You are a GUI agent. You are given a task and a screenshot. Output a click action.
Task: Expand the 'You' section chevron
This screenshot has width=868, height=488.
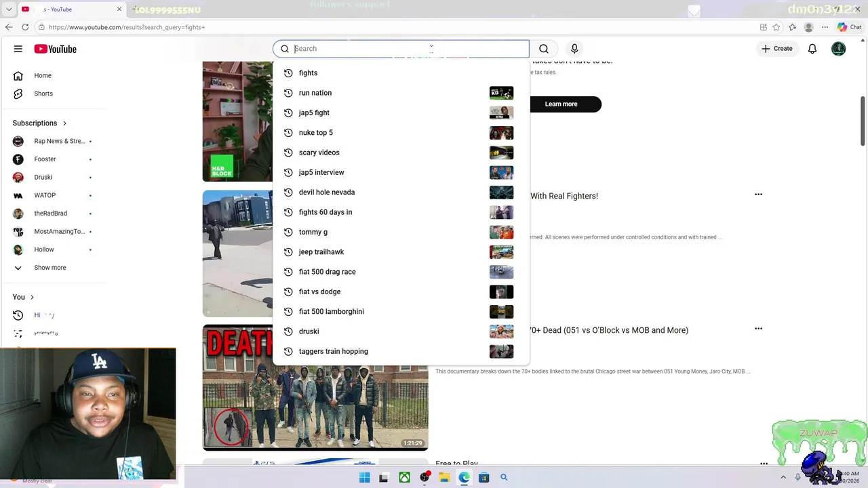(32, 297)
